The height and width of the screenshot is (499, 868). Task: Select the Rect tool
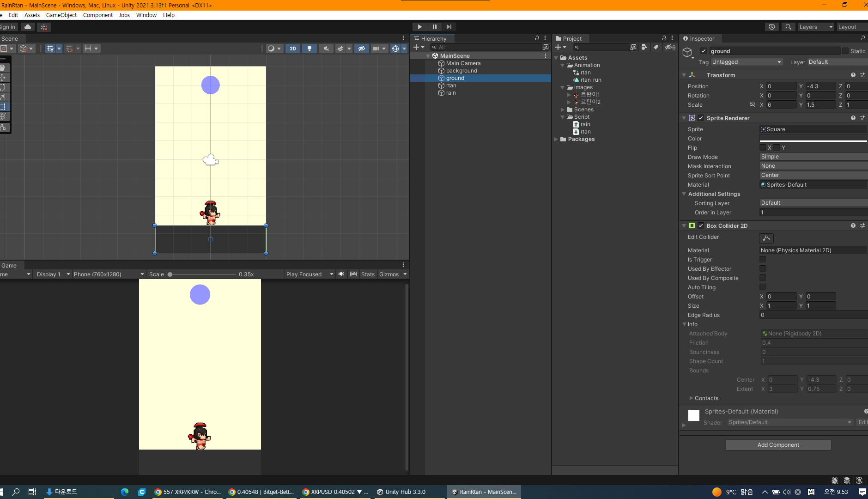click(x=3, y=107)
